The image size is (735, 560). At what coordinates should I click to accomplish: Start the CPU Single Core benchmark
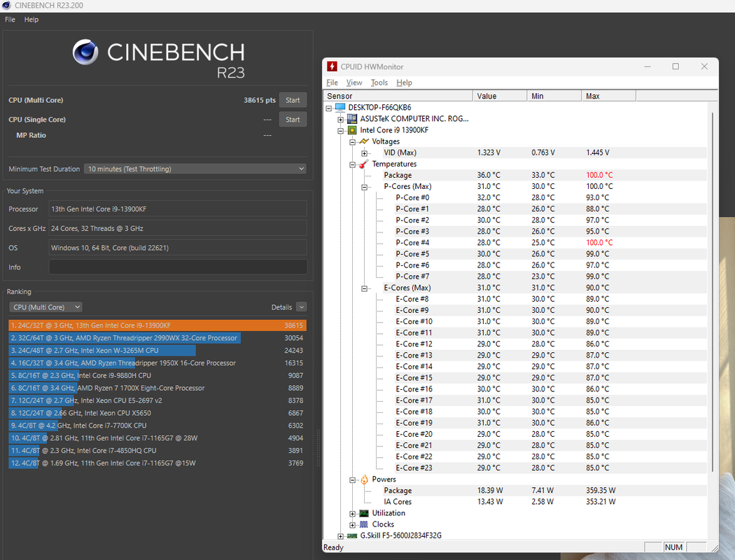(293, 120)
